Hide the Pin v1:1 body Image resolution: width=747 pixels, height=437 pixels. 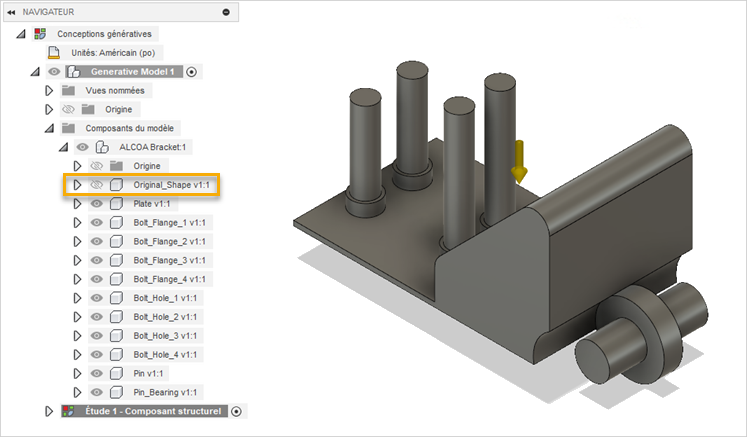(97, 373)
